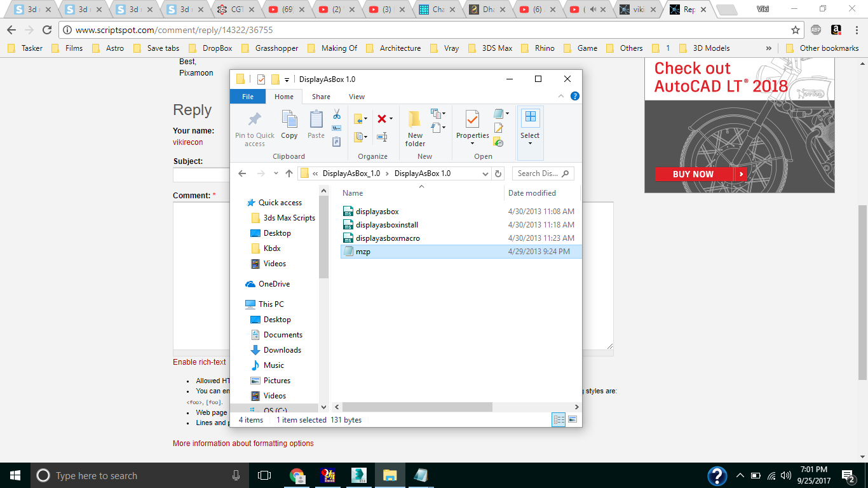Open the Delete dropdown arrow
The height and width of the screenshot is (488, 868).
[391, 118]
